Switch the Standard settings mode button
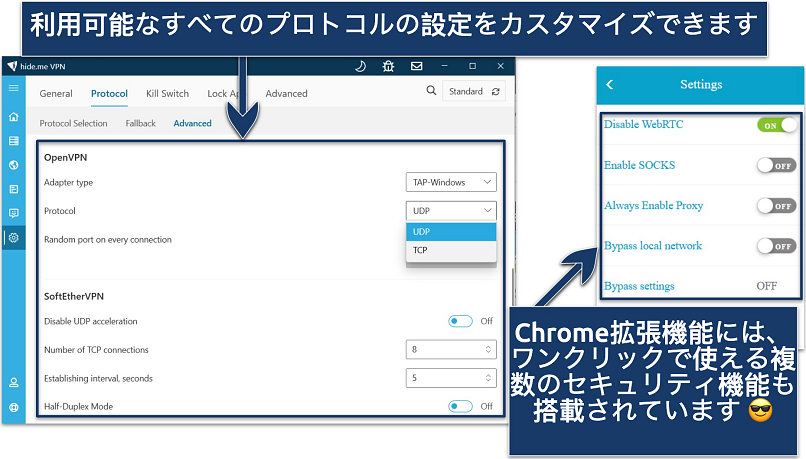 pyautogui.click(x=474, y=91)
